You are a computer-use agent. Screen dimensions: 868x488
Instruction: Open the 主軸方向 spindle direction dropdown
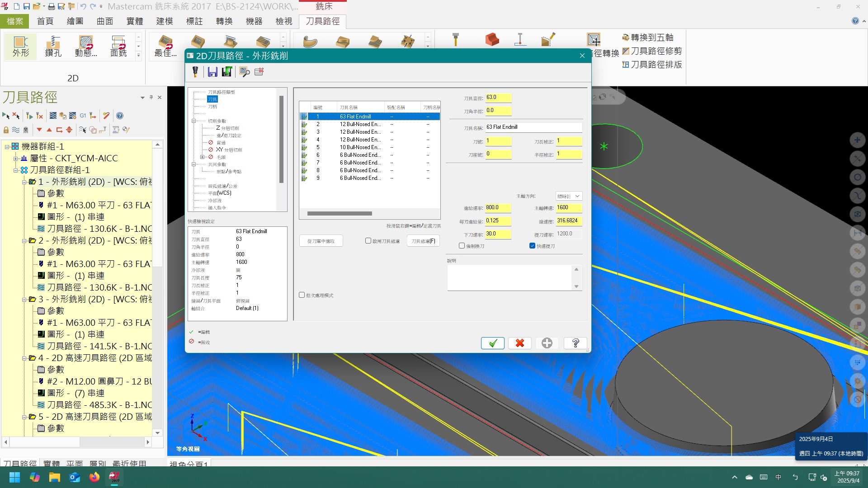click(x=569, y=196)
